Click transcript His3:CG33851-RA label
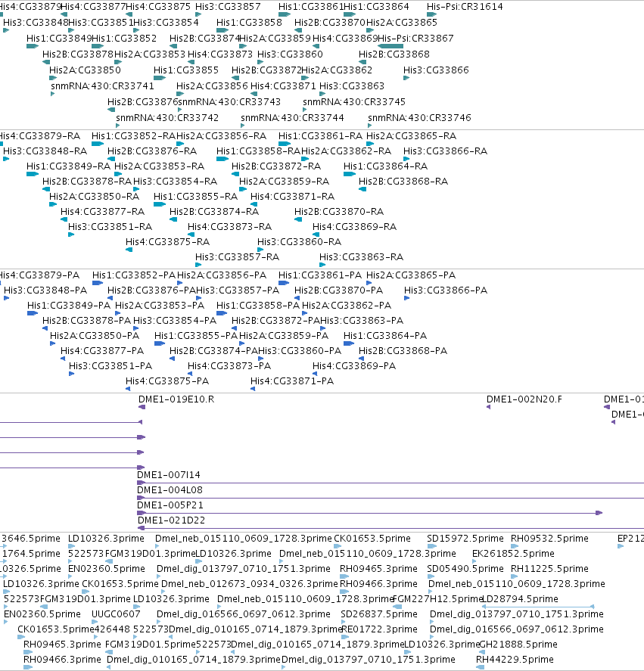This screenshot has width=644, height=671. coord(110,227)
